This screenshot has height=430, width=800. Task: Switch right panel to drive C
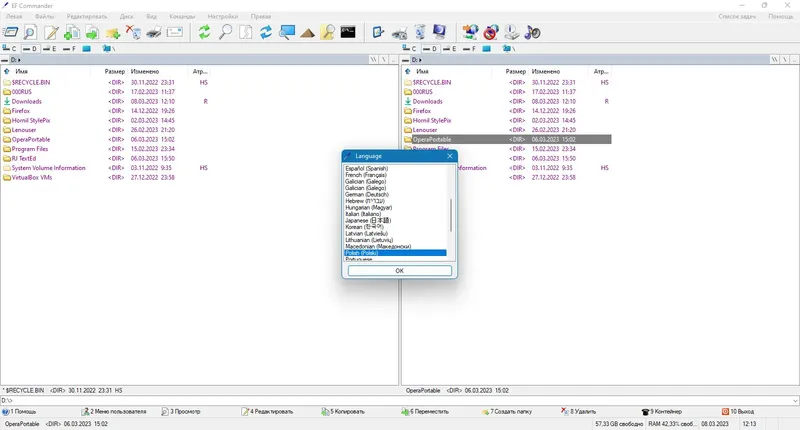point(410,48)
